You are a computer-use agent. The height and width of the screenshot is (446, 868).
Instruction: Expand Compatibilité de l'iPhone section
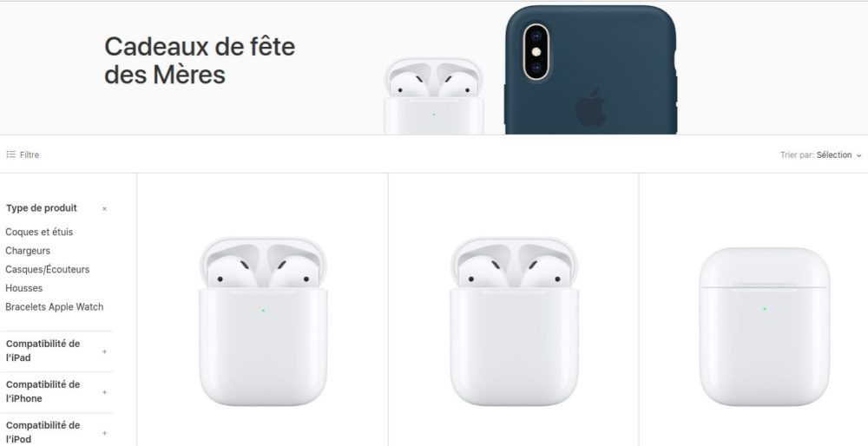coord(105,392)
